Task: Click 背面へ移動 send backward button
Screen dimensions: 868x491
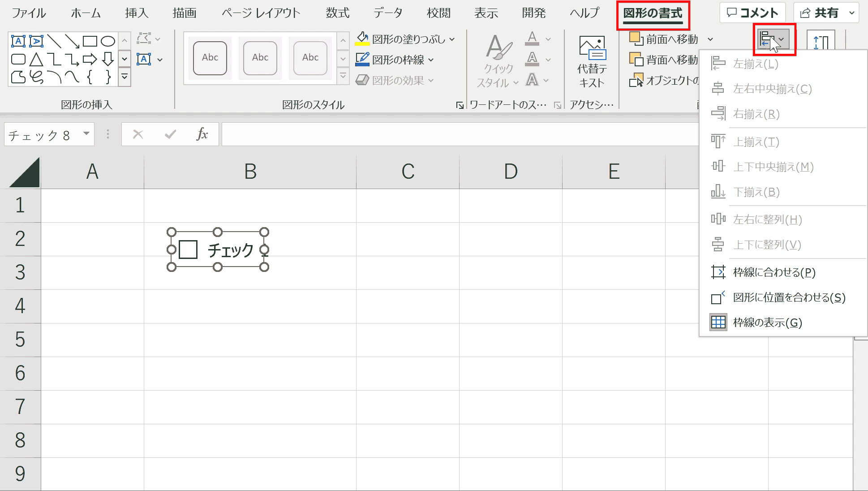Action: click(x=664, y=60)
